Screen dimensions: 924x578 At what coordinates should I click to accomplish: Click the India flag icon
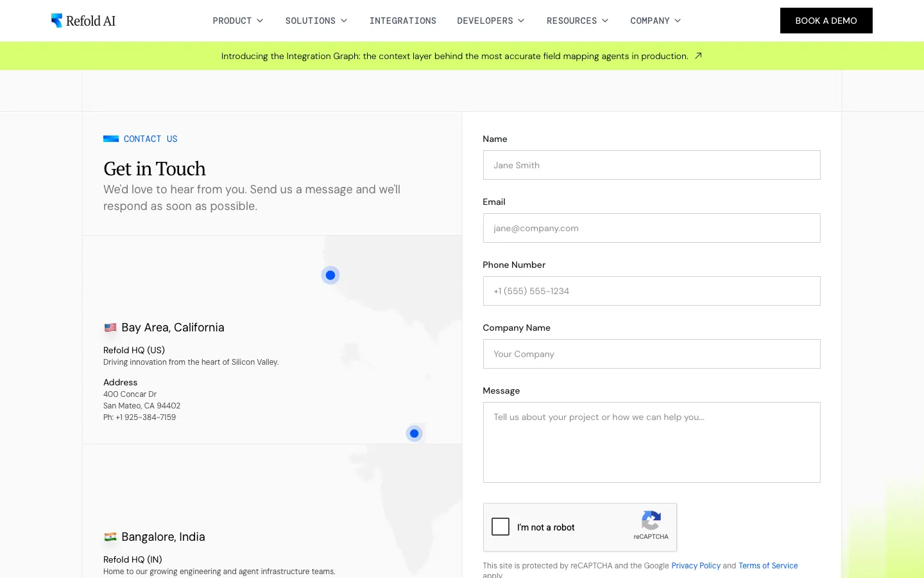[110, 537]
